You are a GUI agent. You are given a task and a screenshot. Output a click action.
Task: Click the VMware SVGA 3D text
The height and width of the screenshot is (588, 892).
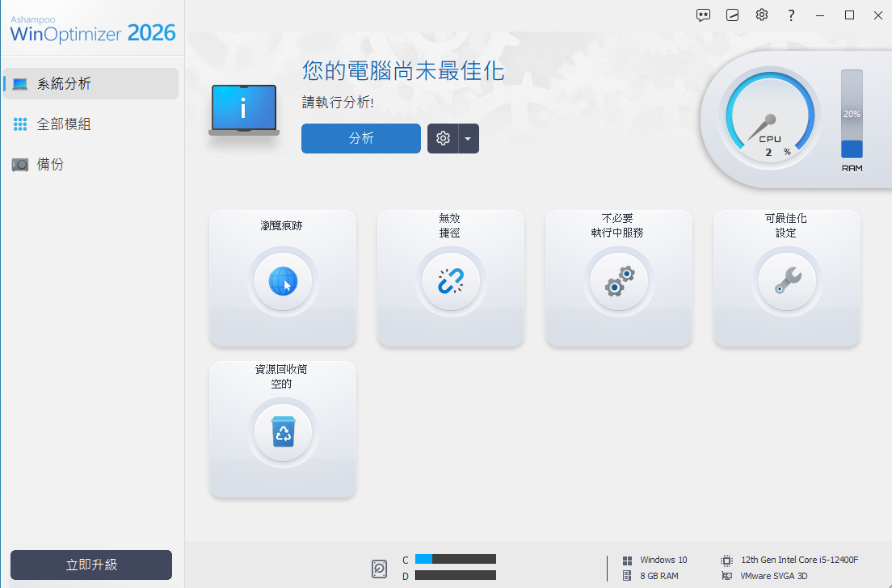pos(774,576)
